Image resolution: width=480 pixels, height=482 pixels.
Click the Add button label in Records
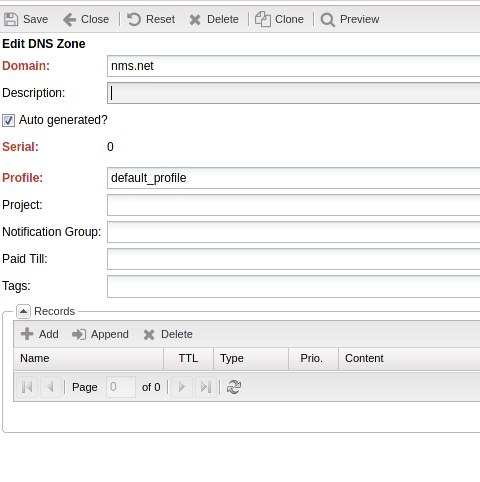tap(49, 334)
